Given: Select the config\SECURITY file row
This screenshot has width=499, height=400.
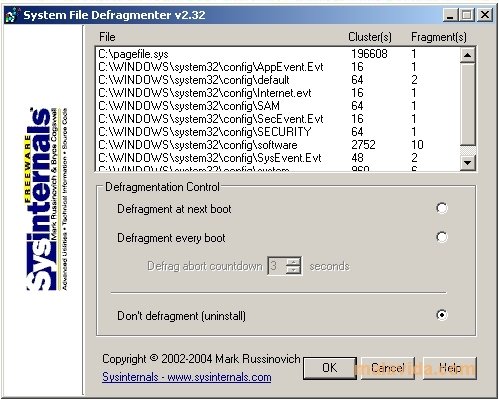Looking at the screenshot, I should (278, 132).
